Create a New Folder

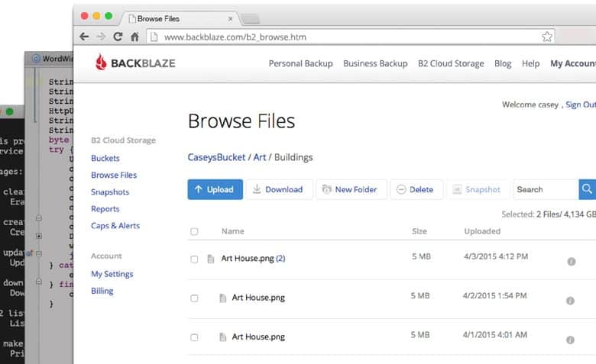coord(351,189)
